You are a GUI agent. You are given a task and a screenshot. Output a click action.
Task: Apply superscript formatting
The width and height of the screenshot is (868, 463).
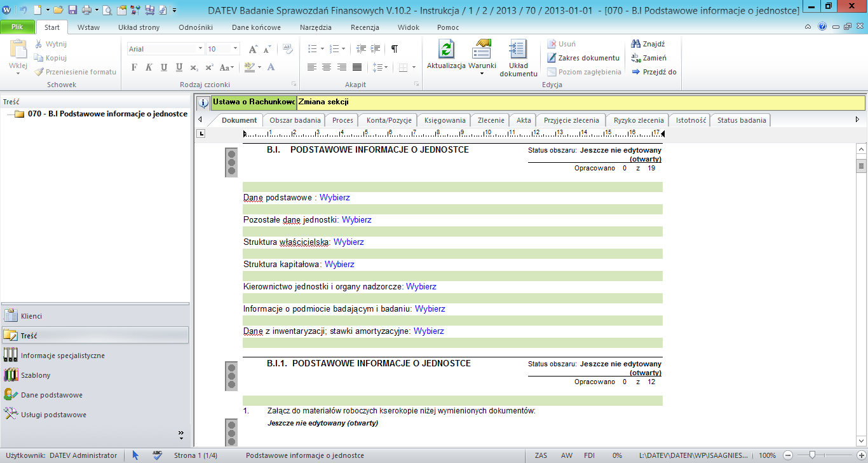tap(208, 67)
